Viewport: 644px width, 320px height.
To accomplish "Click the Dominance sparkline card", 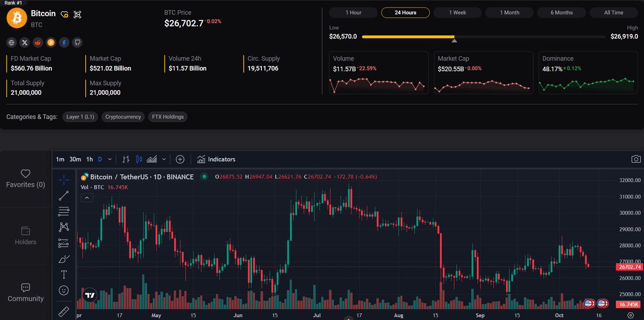I will point(588,73).
